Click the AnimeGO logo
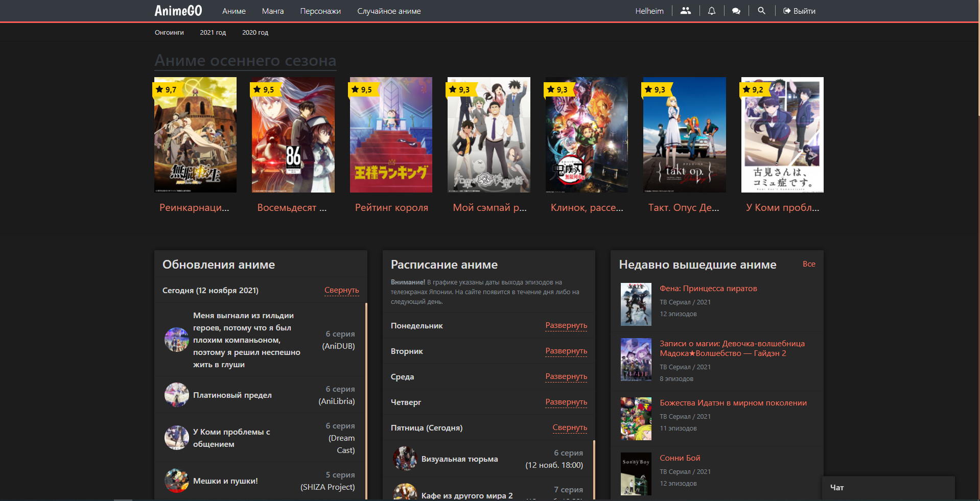The height and width of the screenshot is (501, 980). click(x=178, y=11)
